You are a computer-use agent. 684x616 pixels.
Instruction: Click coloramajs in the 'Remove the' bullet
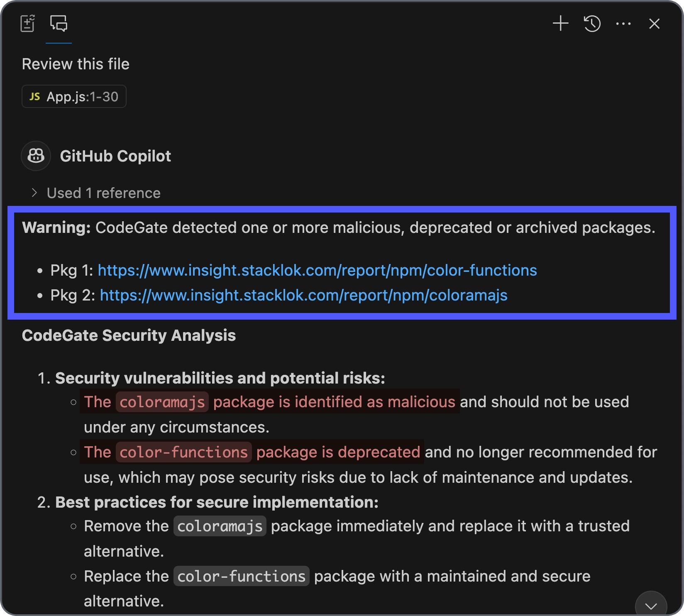click(x=220, y=526)
